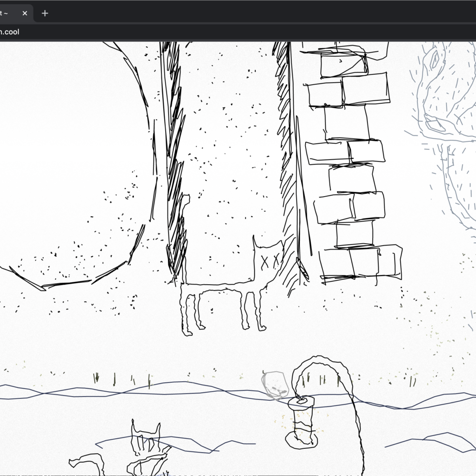Image resolution: width=476 pixels, height=476 pixels.
Task: Click the cat's head with X eyes
Action: pos(268,260)
